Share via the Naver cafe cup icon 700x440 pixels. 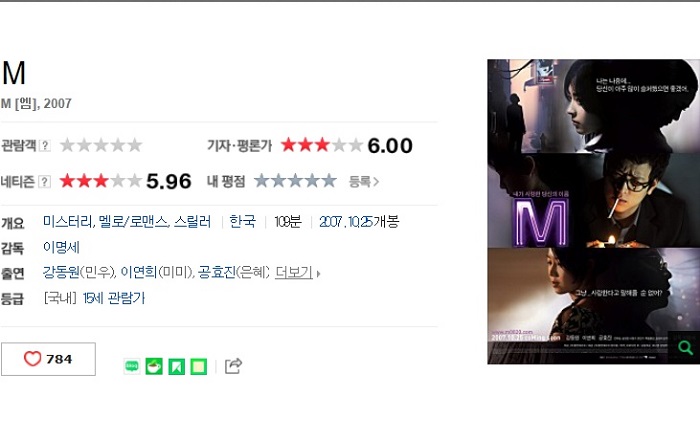point(154,366)
